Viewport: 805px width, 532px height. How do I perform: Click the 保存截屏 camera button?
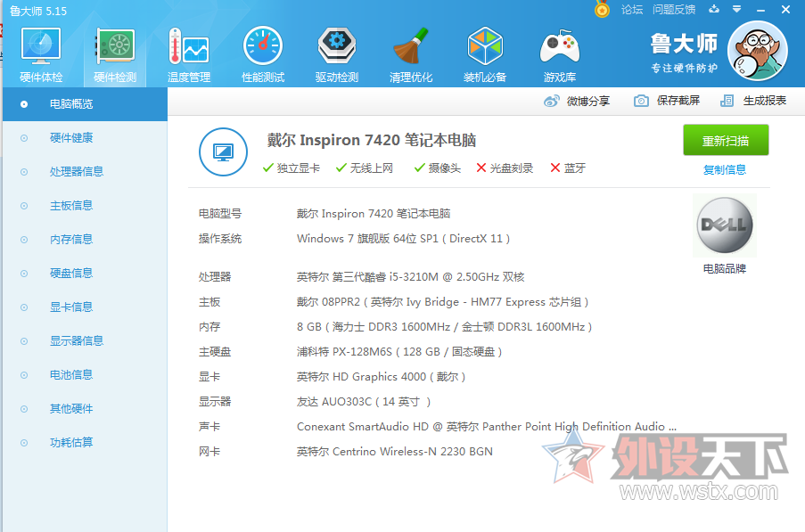667,101
